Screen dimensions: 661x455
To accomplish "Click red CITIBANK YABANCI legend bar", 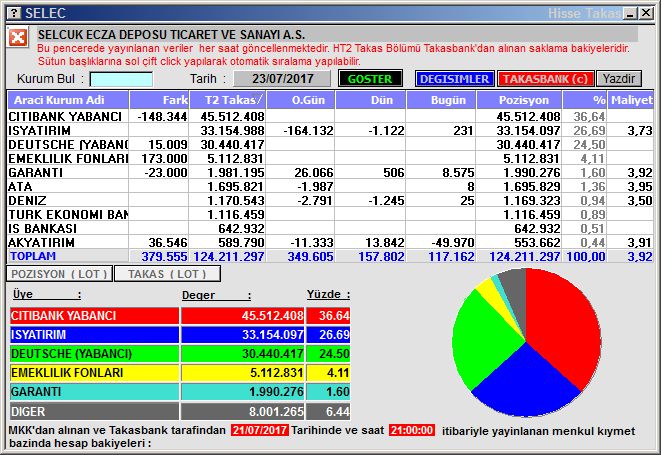I will (94, 316).
